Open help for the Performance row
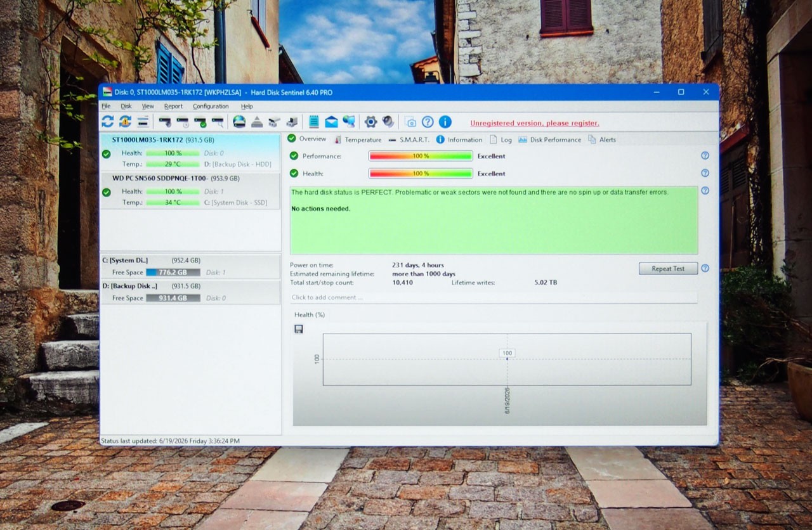This screenshot has width=812, height=530. pos(705,155)
